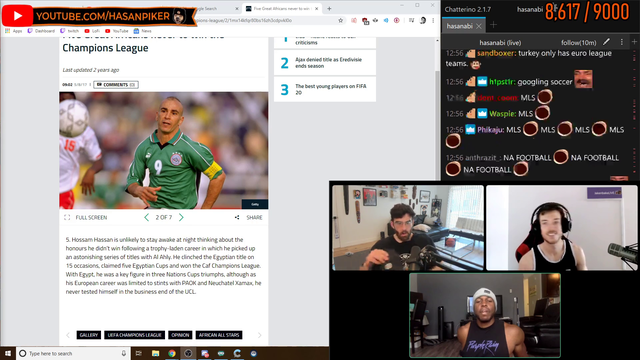
Task: Click the page vertical scrollbar in Chrome
Action: click(x=437, y=110)
